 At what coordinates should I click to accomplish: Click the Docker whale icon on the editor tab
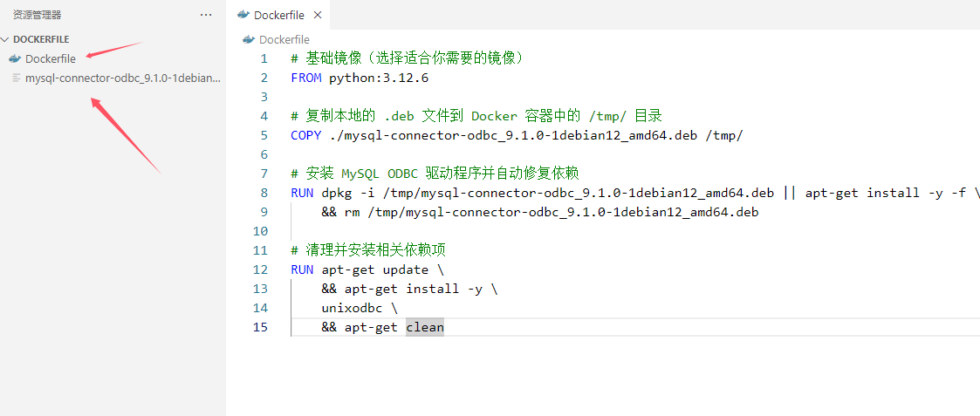click(243, 15)
